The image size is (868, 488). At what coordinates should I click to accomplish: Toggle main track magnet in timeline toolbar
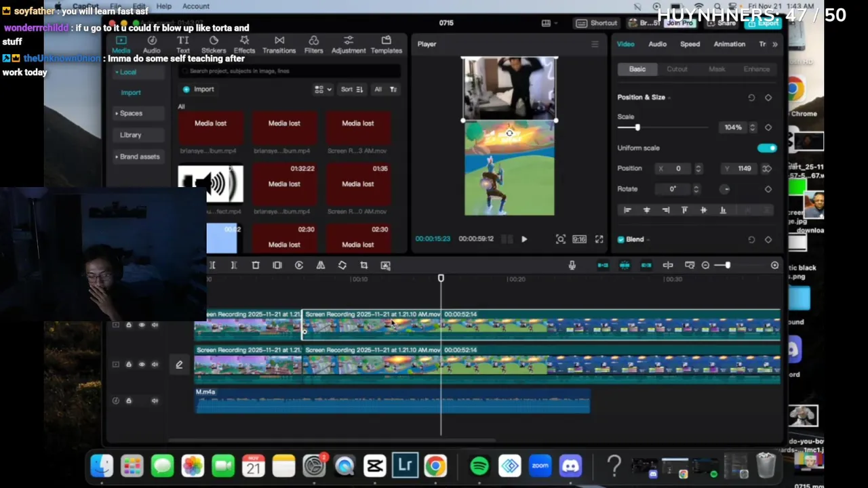[603, 265]
